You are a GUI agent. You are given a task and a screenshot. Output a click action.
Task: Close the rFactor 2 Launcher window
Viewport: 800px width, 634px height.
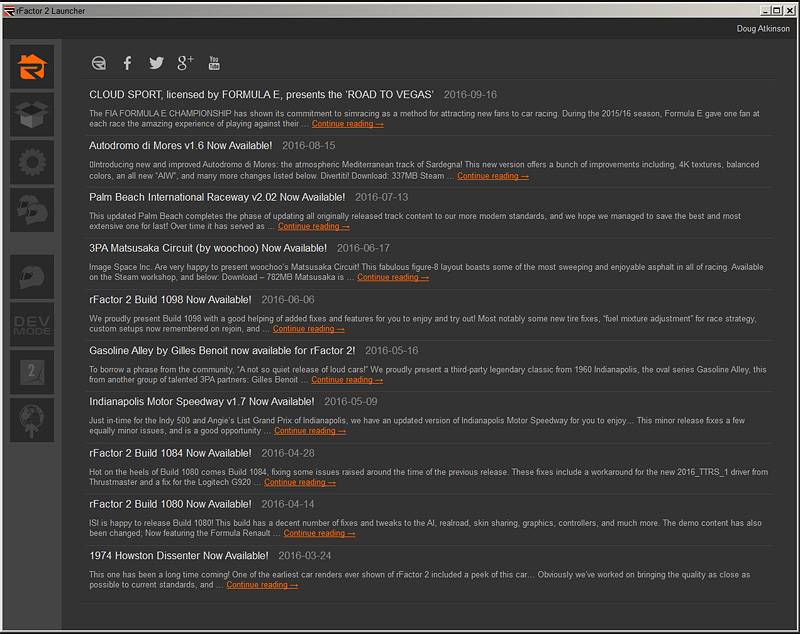(789, 10)
